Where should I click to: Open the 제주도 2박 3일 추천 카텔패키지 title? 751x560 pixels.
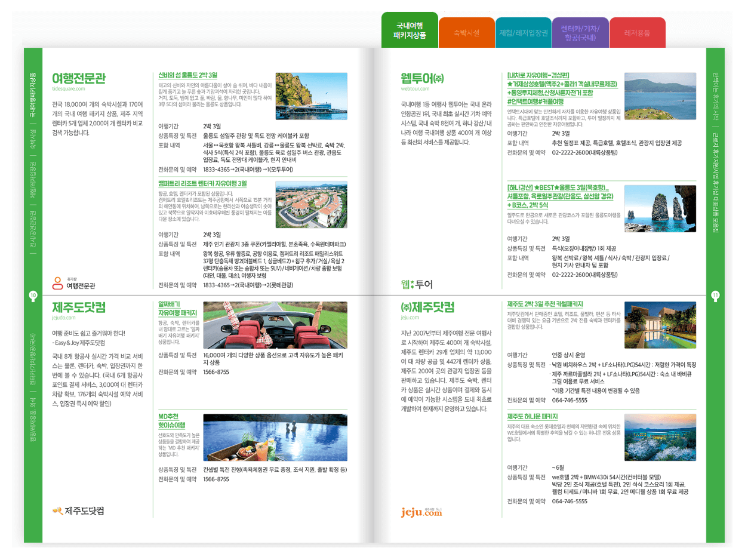(545, 304)
